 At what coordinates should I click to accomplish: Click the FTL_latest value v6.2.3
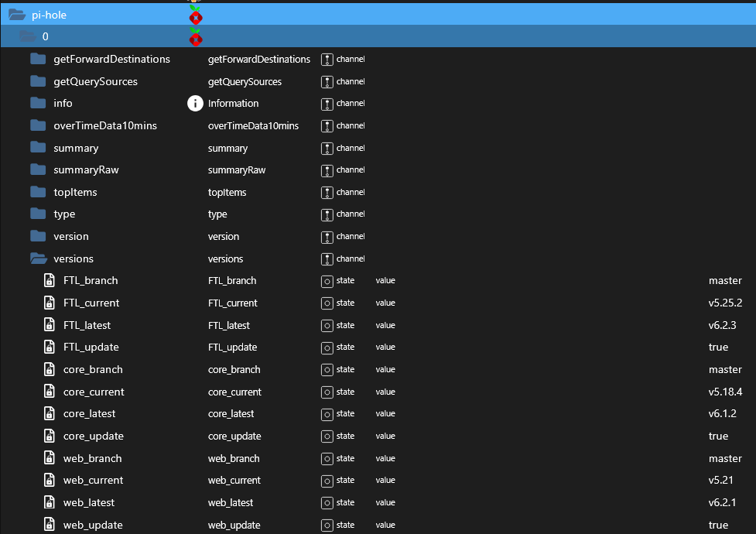(722, 325)
